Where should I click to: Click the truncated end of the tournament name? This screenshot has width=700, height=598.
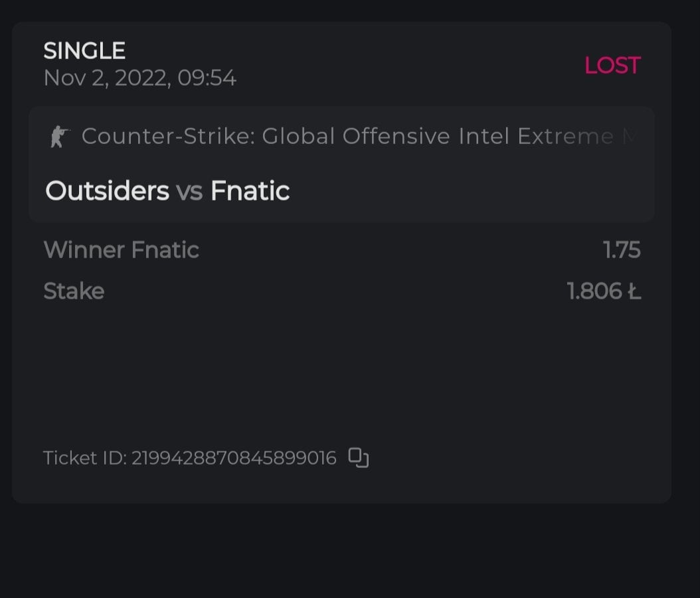point(621,137)
